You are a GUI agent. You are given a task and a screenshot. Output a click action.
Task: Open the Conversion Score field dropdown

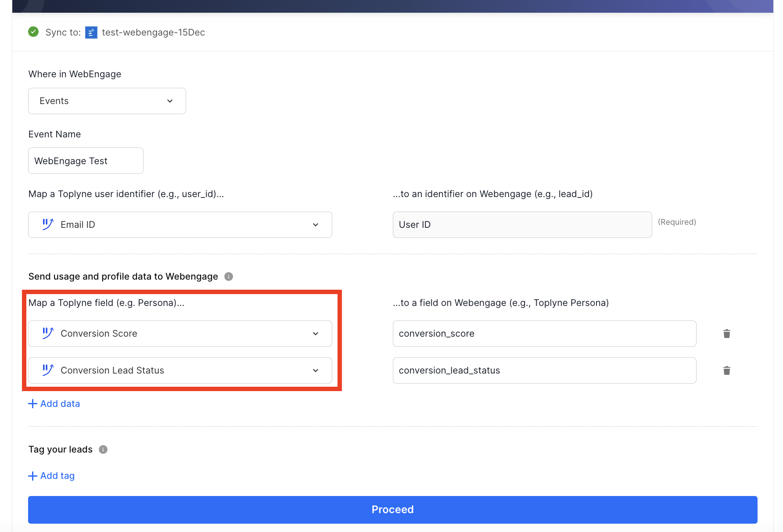(x=180, y=334)
